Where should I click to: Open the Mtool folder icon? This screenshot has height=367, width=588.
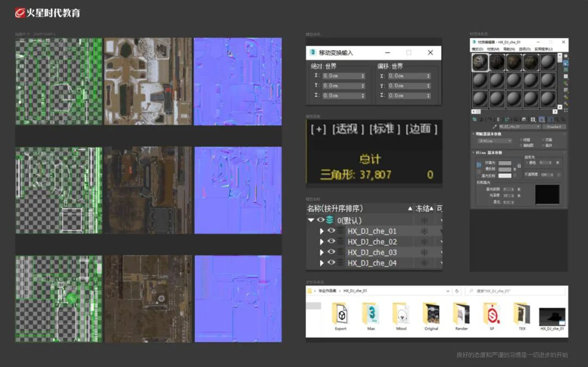(401, 314)
